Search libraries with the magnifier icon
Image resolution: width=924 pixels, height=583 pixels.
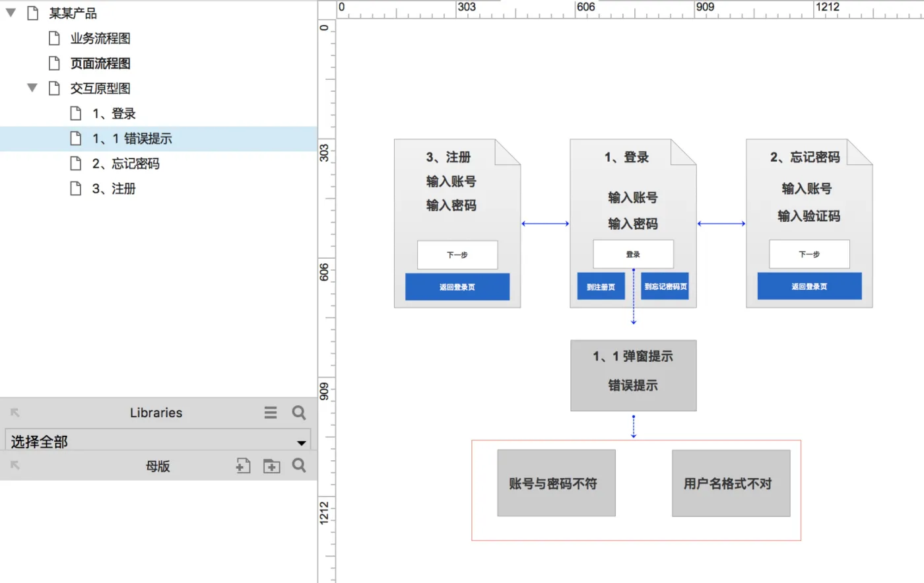point(299,413)
